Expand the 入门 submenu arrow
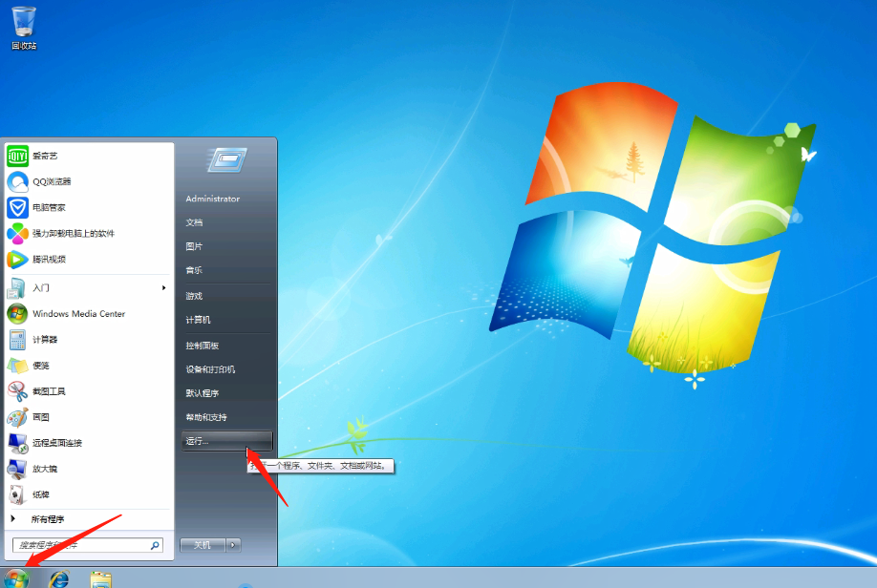877x588 pixels. pyautogui.click(x=164, y=288)
